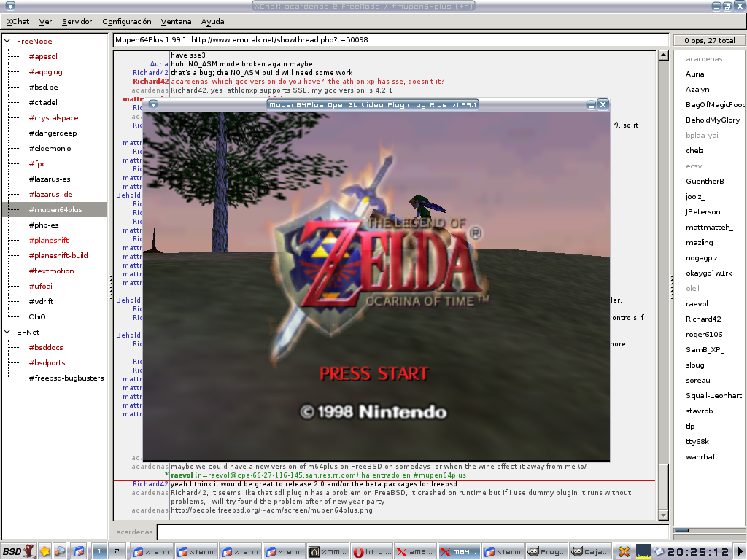Select the M64 taskbar window button

click(x=458, y=552)
